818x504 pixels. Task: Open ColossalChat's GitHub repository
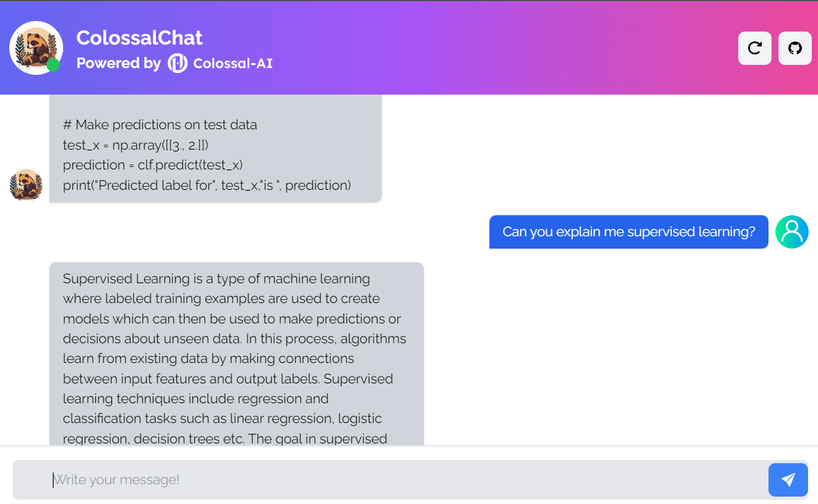(x=794, y=48)
